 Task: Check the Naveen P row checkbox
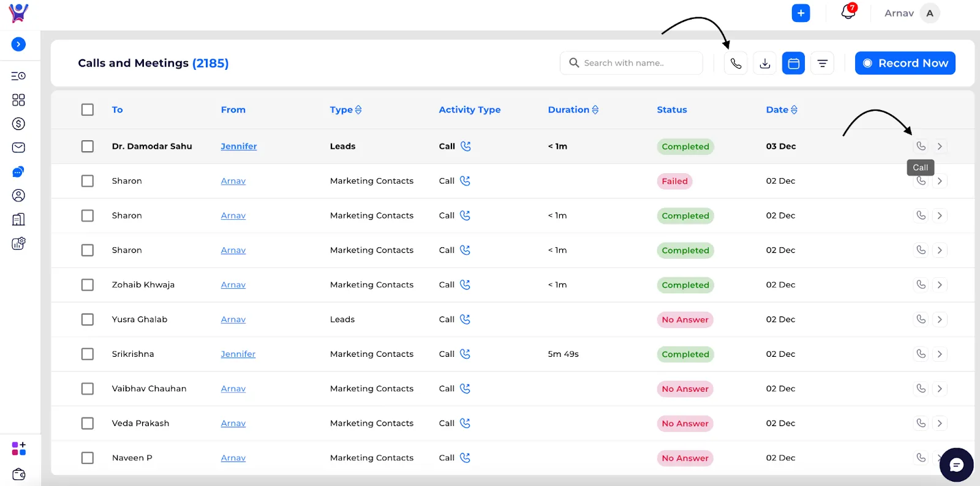point(88,458)
